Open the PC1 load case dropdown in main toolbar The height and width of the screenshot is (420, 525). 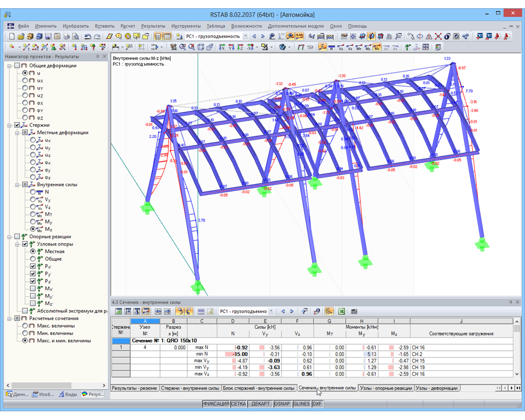[246, 36]
